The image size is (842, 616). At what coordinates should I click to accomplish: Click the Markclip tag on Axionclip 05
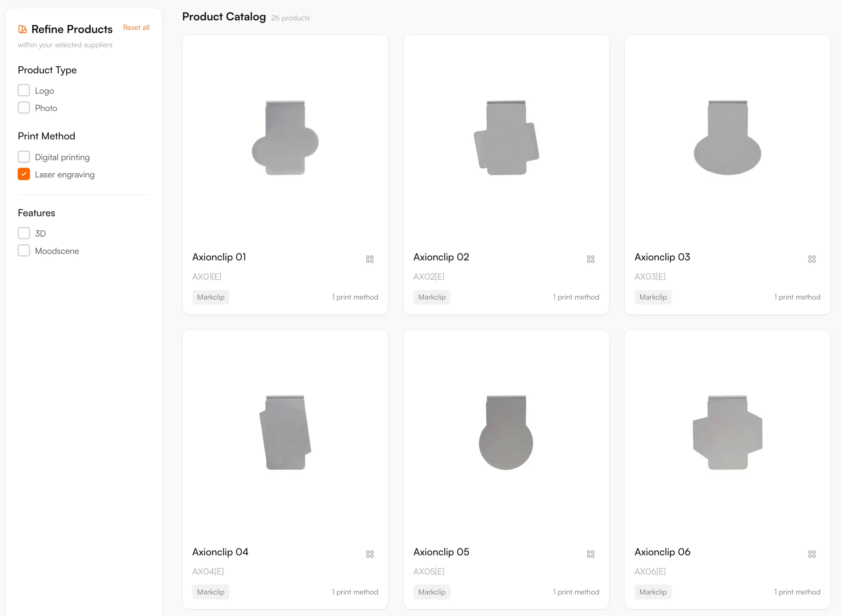tap(432, 592)
